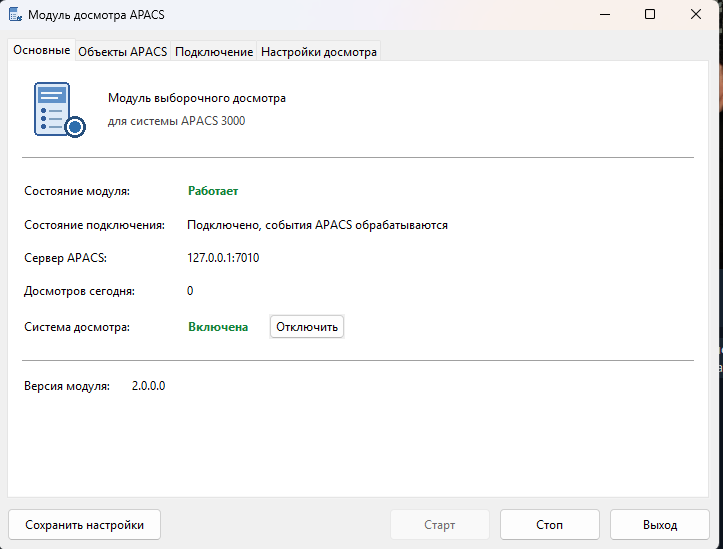Close the Модуль досмотра APACS window
The image size is (723, 549).
click(x=696, y=14)
